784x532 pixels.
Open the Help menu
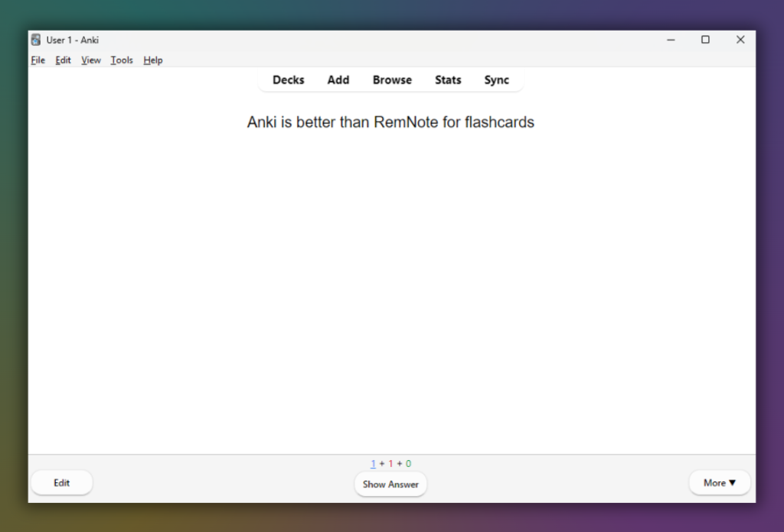[x=152, y=60]
